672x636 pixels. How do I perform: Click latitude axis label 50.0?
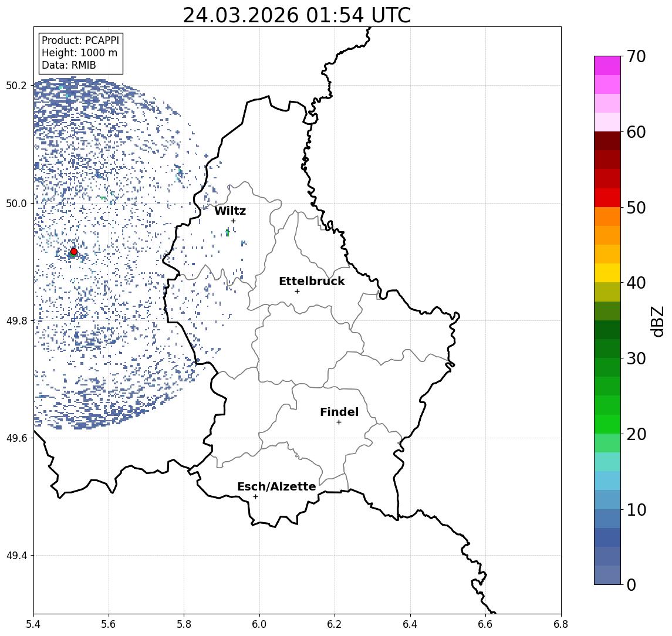pyautogui.click(x=16, y=203)
